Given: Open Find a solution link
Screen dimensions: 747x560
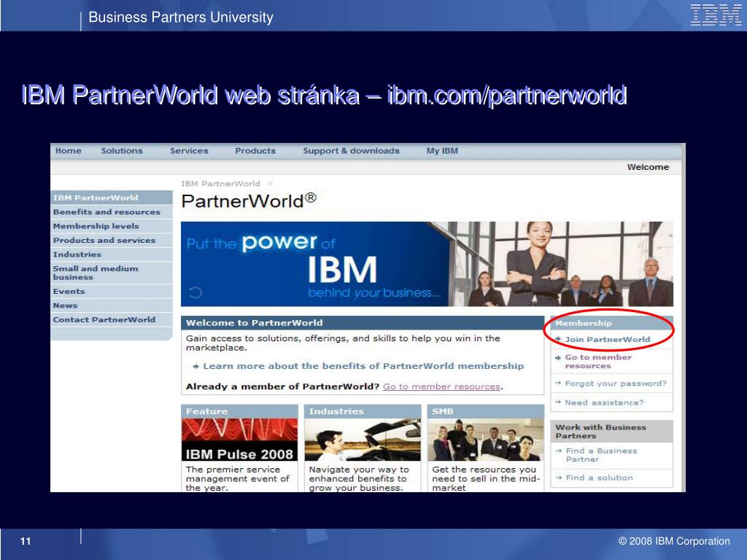Looking at the screenshot, I should [599, 478].
